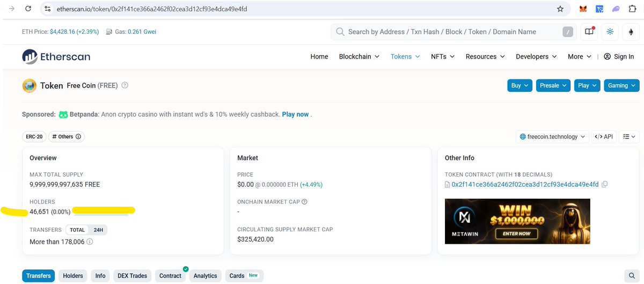Switch to the Cards tab
This screenshot has width=644, height=284.
pos(244,276)
